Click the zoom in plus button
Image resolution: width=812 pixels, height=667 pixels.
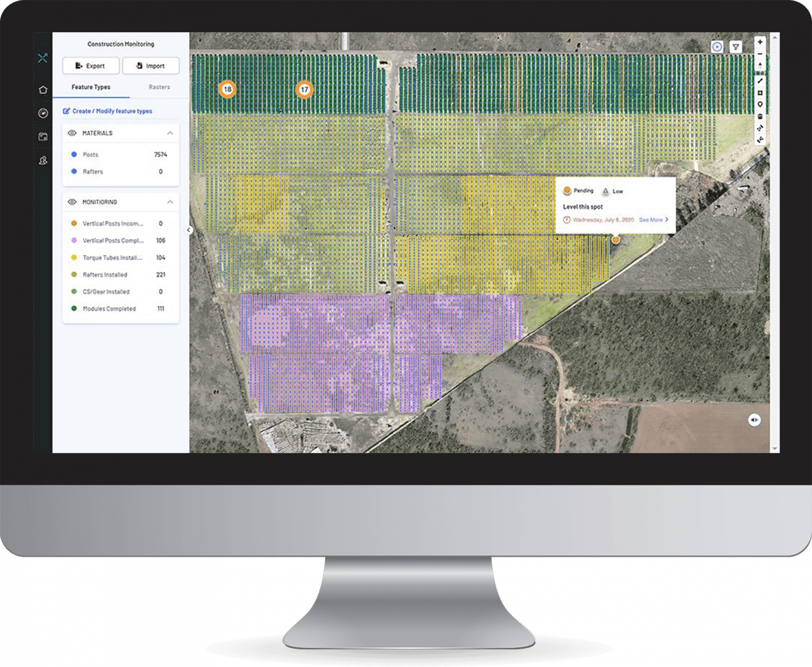coord(760,42)
